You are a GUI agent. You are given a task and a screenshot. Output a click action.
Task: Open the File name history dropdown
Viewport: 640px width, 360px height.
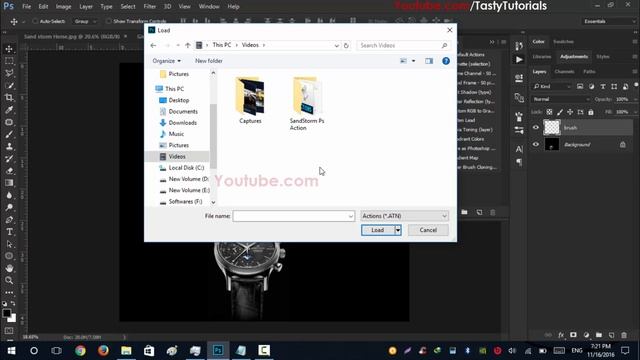click(351, 216)
